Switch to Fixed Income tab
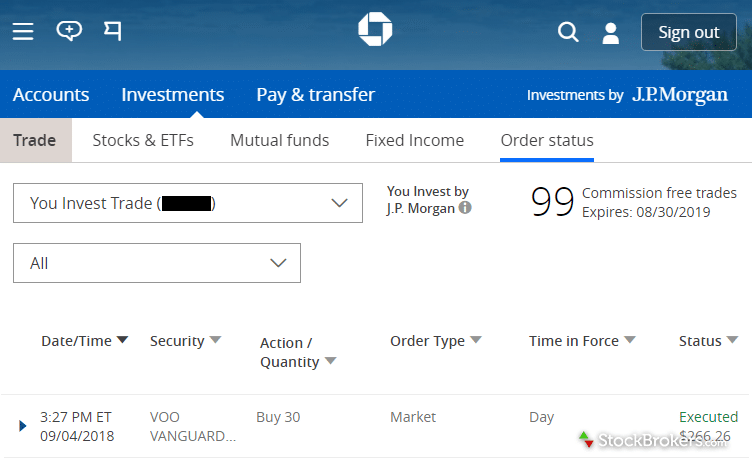752x464 pixels. pyautogui.click(x=415, y=140)
